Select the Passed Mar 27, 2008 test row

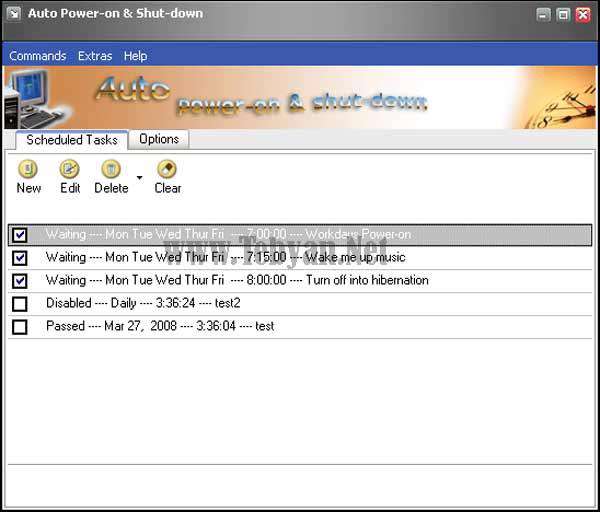(x=300, y=327)
